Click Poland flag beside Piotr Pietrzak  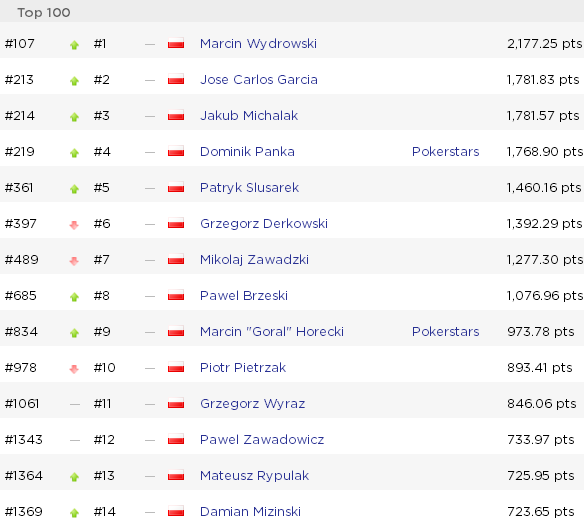coord(176,367)
